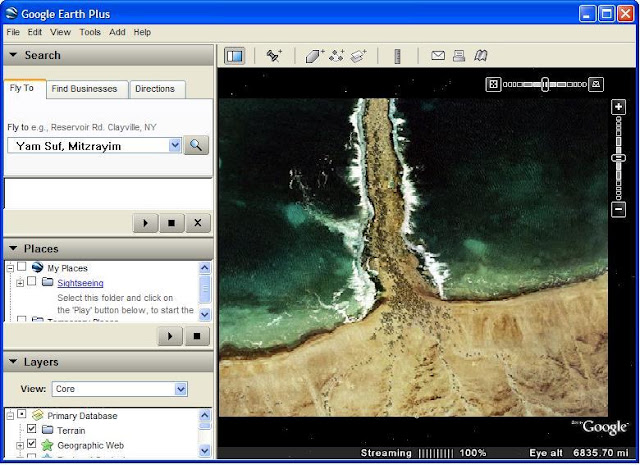640x465 pixels.
Task: Select the Add Polygon tool
Action: 315,56
